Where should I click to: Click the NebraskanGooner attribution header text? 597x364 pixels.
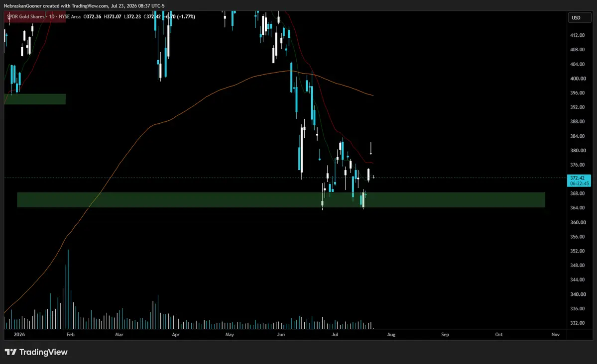point(84,5)
